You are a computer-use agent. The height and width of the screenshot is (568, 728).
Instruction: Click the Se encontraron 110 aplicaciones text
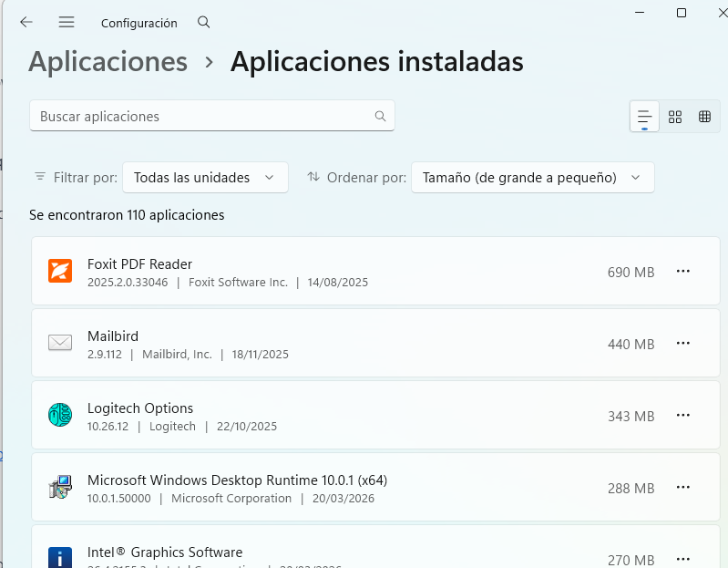click(x=127, y=215)
